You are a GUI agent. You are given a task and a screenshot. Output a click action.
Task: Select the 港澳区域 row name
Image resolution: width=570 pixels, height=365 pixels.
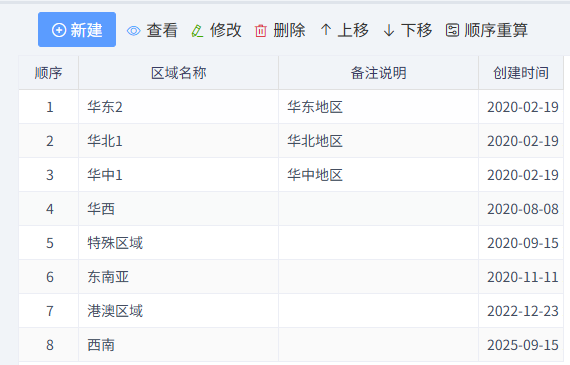(115, 311)
